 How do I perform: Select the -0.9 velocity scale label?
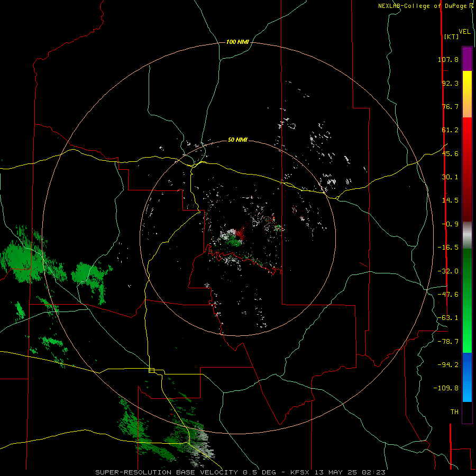click(x=450, y=224)
